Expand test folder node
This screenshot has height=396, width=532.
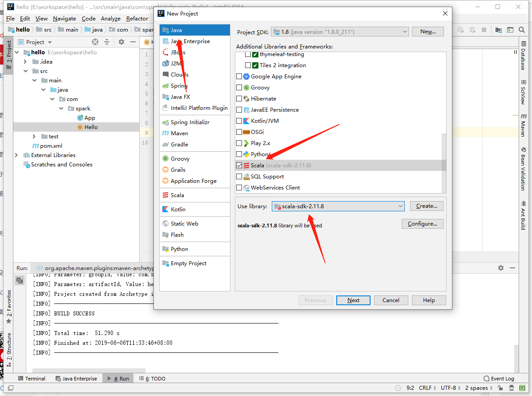tap(34, 137)
